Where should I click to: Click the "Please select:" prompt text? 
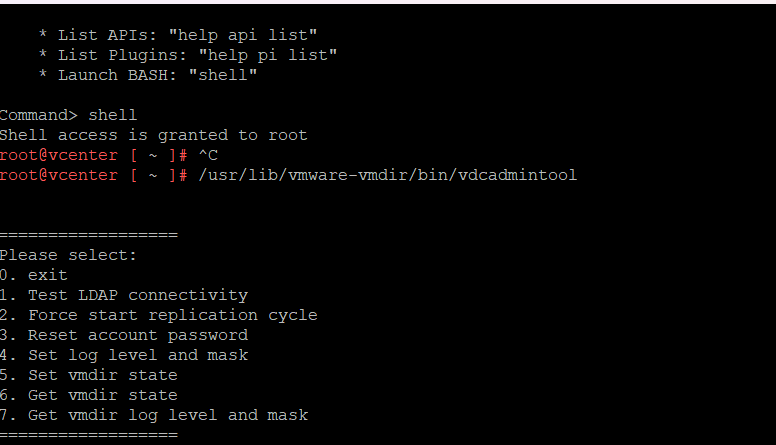pos(68,255)
